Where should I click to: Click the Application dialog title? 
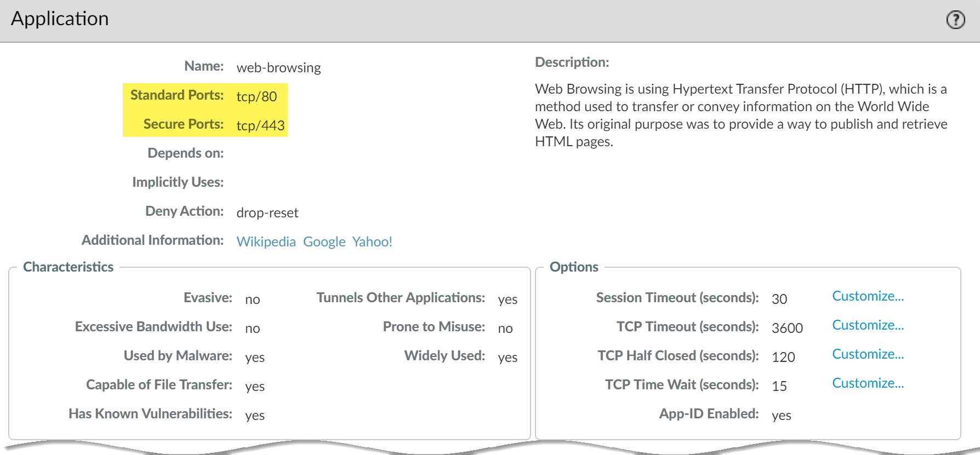(x=60, y=19)
